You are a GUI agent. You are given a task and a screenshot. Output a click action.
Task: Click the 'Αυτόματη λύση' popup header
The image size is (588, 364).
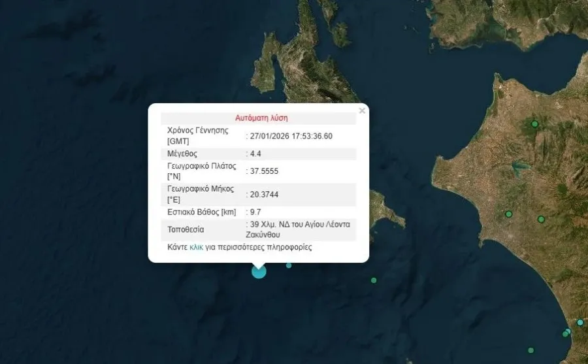[x=261, y=118]
